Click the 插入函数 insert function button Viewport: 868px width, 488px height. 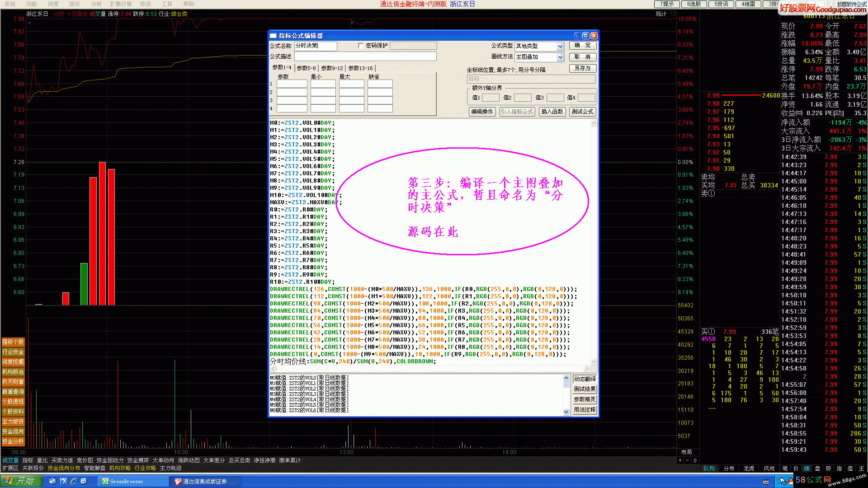(x=552, y=112)
